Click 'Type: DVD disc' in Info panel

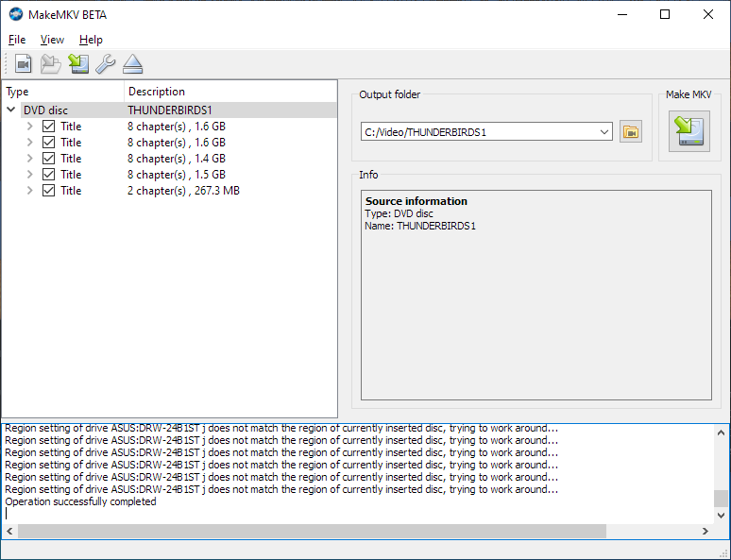click(x=399, y=213)
